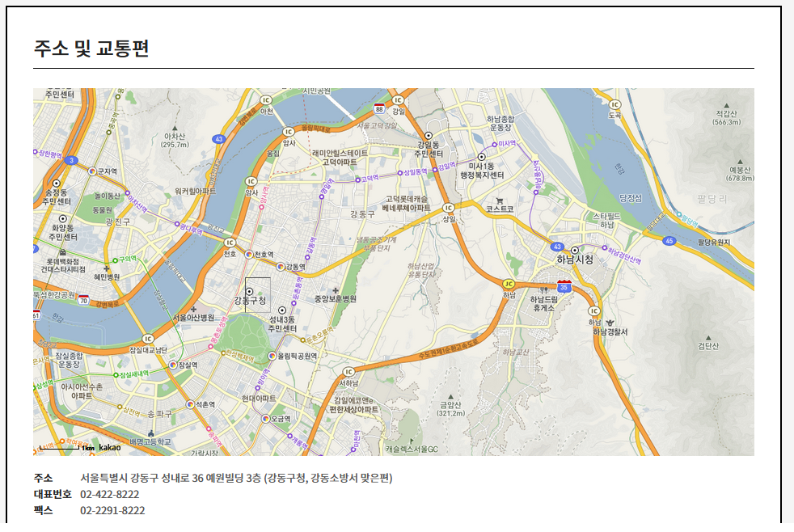
Task: Click the 올림픽공원역 station icon
Action: 272,356
